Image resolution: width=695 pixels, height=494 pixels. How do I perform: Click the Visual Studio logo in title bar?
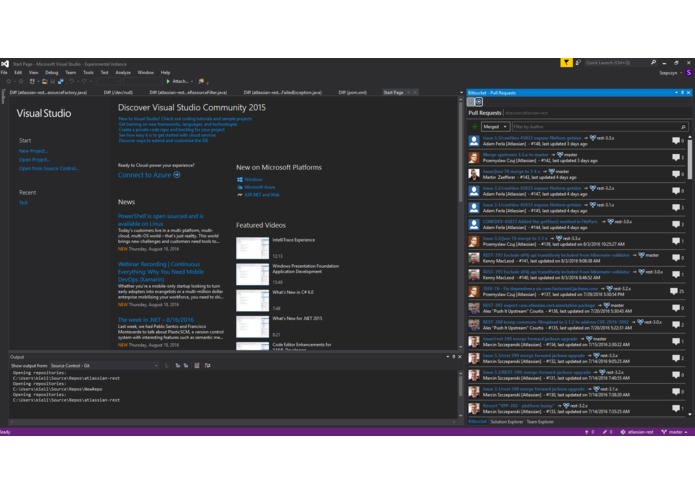coord(5,64)
